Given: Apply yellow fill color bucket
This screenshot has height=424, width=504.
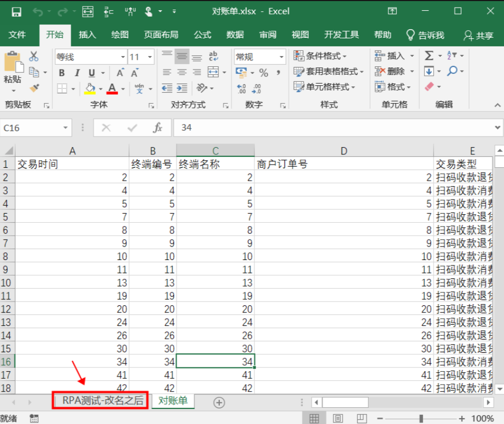Looking at the screenshot, I should (90, 88).
